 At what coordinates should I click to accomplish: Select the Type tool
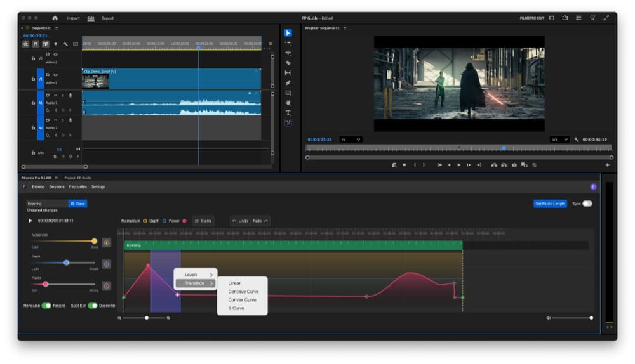pyautogui.click(x=288, y=112)
